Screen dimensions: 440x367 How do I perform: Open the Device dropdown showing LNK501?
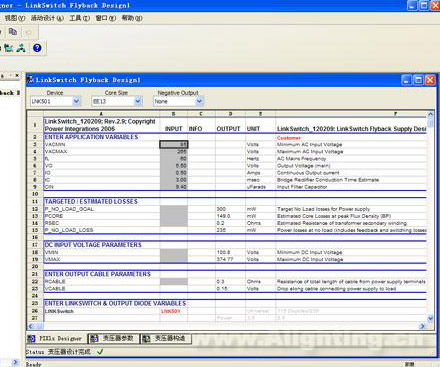[x=55, y=101]
